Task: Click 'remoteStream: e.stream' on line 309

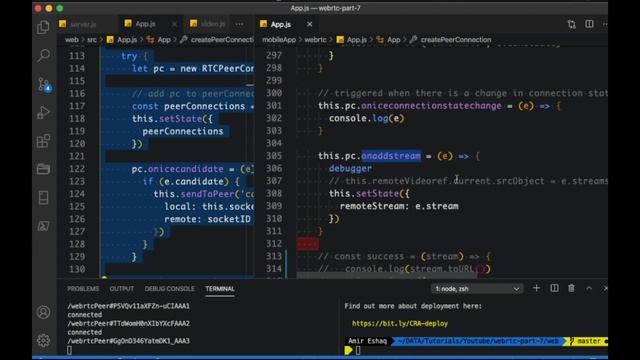Action: click(399, 206)
